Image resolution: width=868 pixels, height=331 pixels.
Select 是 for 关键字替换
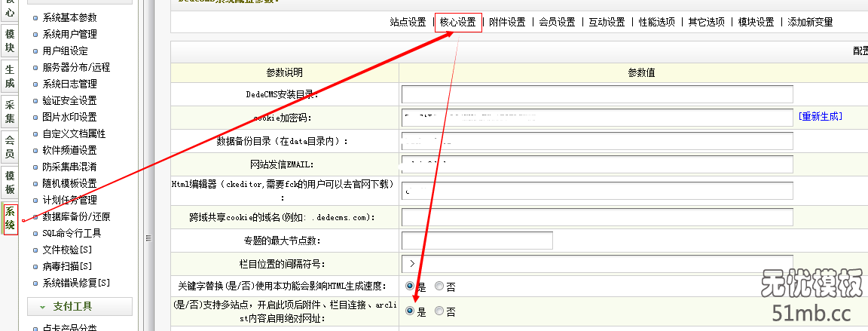click(410, 287)
